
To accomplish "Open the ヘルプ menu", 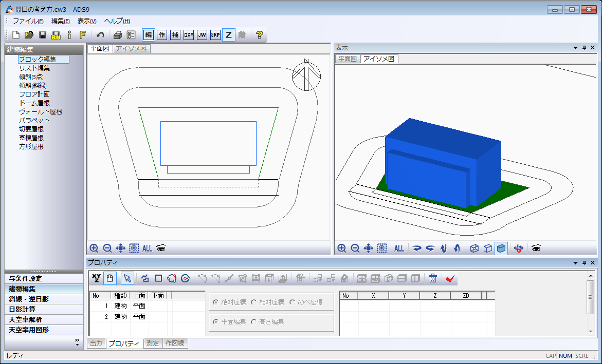I will click(117, 21).
